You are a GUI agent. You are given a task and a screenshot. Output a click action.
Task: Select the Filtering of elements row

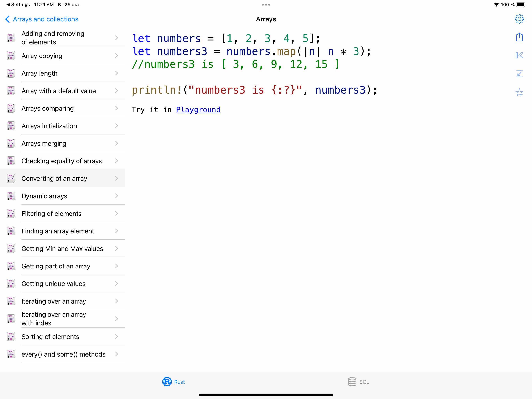[62, 214]
